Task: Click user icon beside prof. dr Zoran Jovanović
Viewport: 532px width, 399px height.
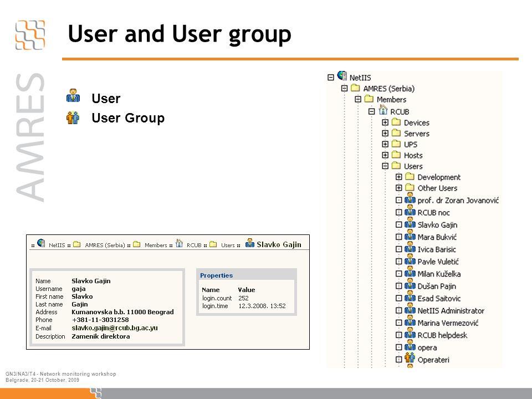Action: [410, 199]
